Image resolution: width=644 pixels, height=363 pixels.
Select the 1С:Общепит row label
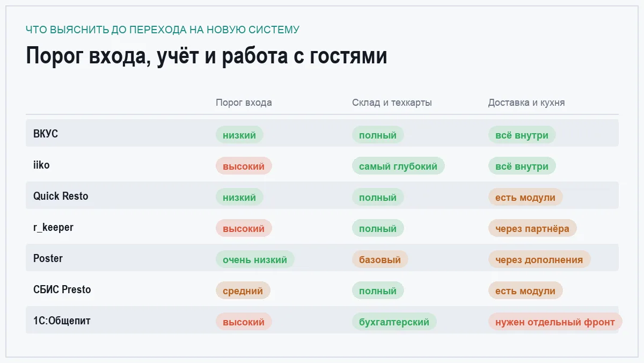click(x=62, y=321)
